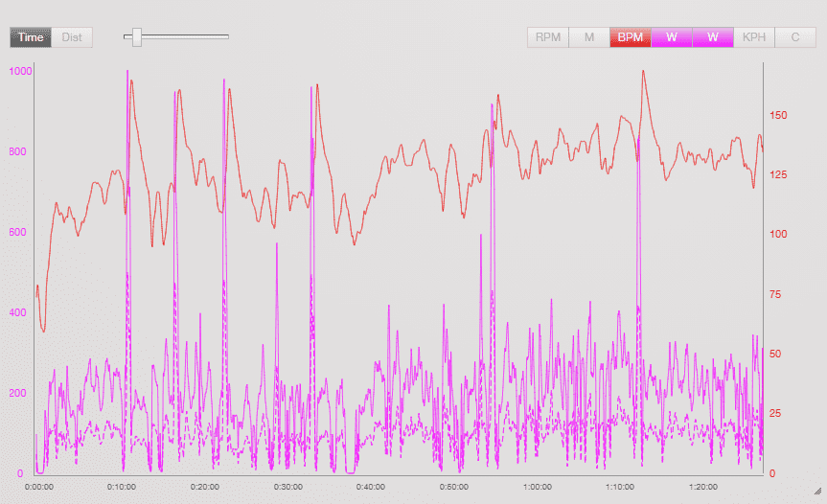Screen dimensions: 827x504
Task: Select the 0:30:00 time axis marker
Action: point(287,487)
